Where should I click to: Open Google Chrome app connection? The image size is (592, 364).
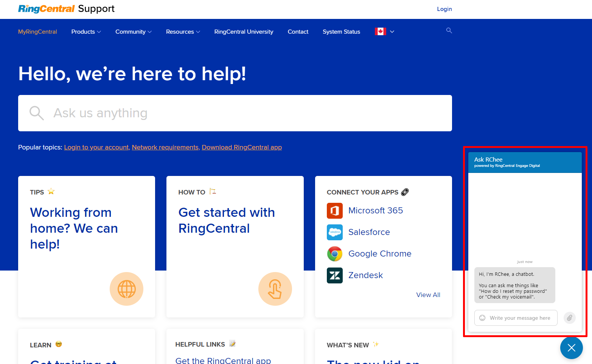coord(379,254)
